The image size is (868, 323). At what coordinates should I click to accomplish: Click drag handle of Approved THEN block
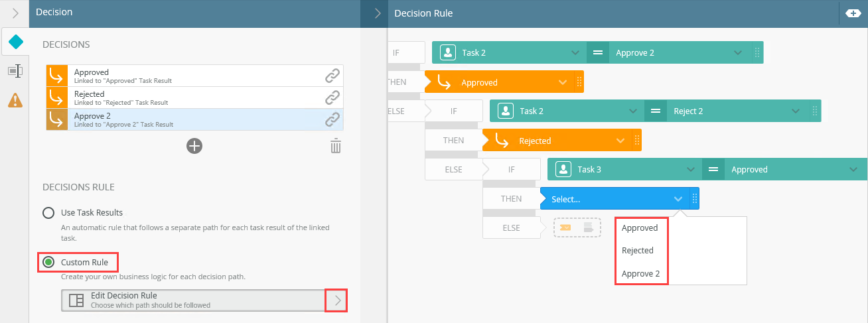point(579,82)
